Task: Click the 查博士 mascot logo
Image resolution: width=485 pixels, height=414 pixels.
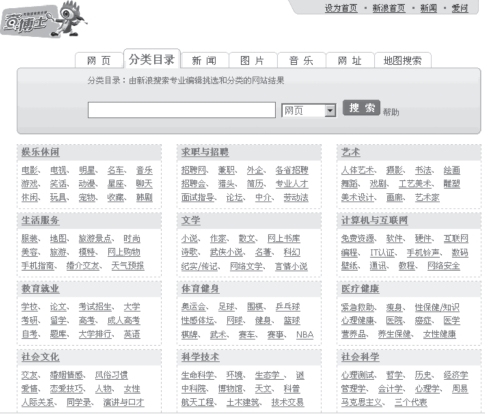Action: click(44, 19)
